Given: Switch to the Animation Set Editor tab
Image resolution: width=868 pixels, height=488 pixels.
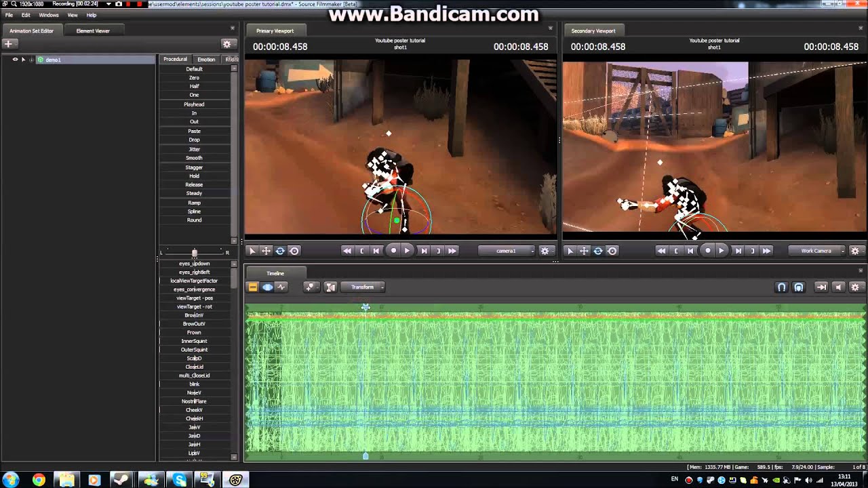Looking at the screenshot, I should [31, 30].
